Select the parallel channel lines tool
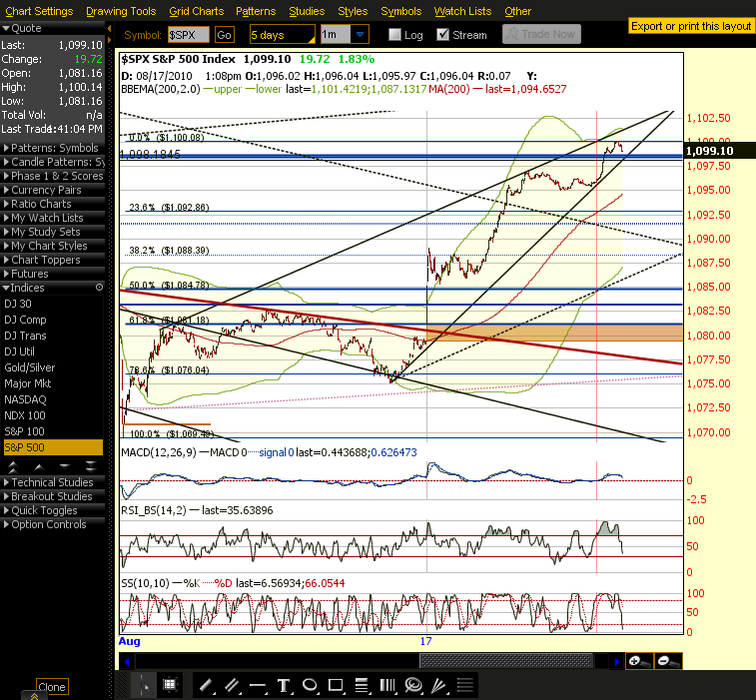756x700 pixels. (232, 686)
